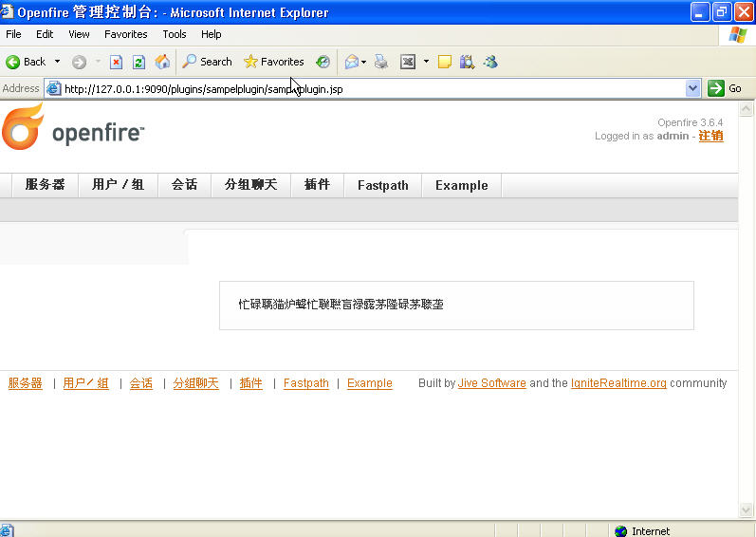The height and width of the screenshot is (537, 756).
Task: Open the Favorites star button
Action: 273,62
